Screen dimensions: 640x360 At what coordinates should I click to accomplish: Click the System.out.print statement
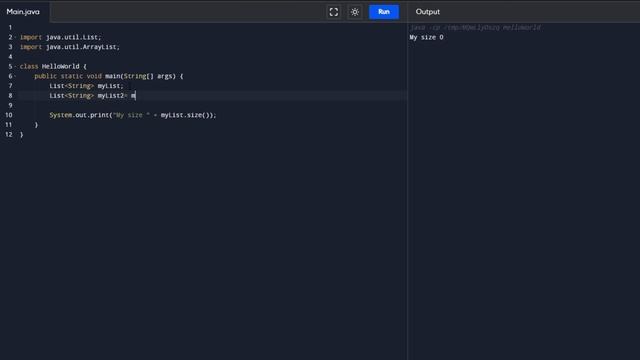[x=133, y=115]
